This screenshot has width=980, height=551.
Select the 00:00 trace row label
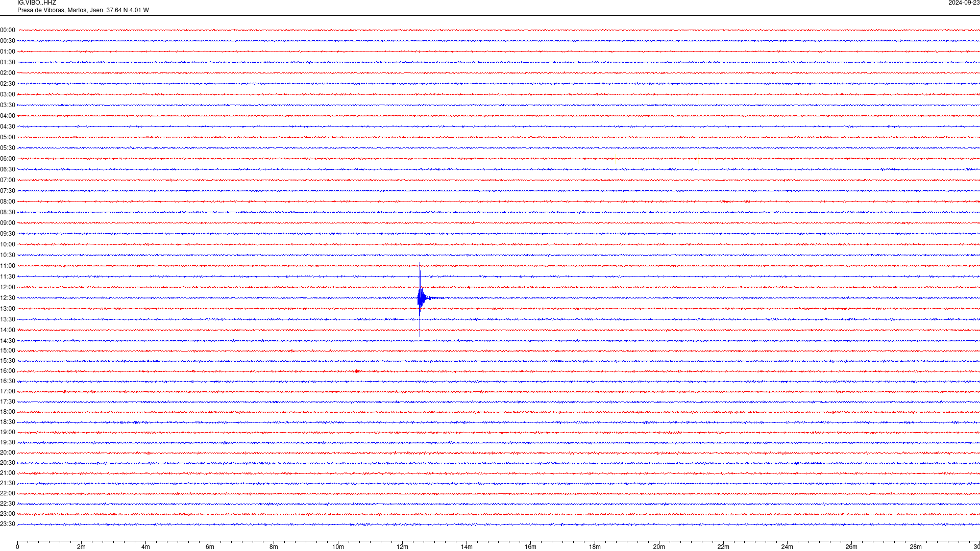coord(8,30)
